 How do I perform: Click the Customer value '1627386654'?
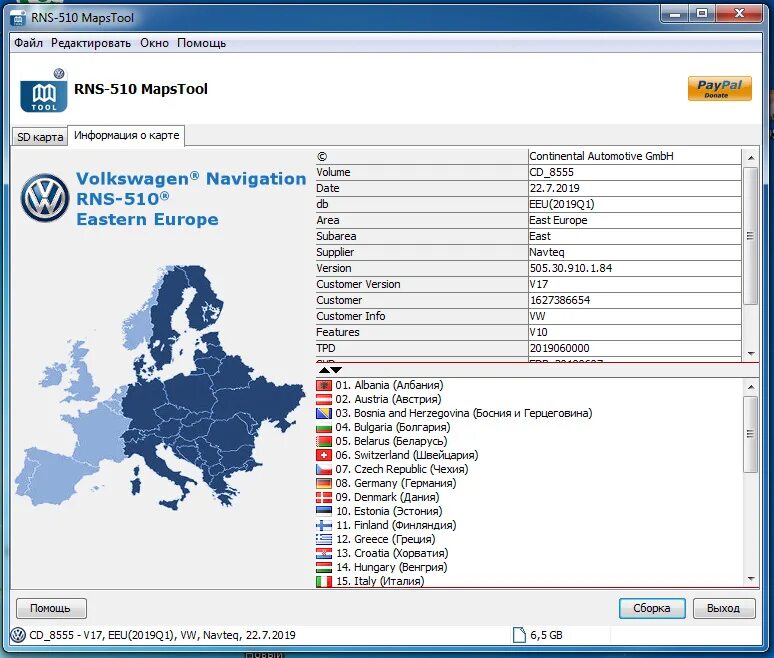634,300
